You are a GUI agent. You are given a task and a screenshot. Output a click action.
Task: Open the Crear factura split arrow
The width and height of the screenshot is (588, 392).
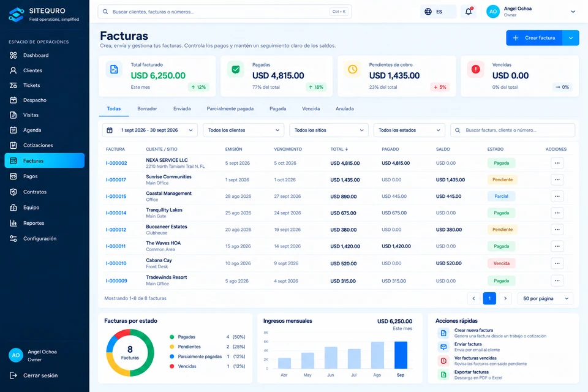click(571, 38)
